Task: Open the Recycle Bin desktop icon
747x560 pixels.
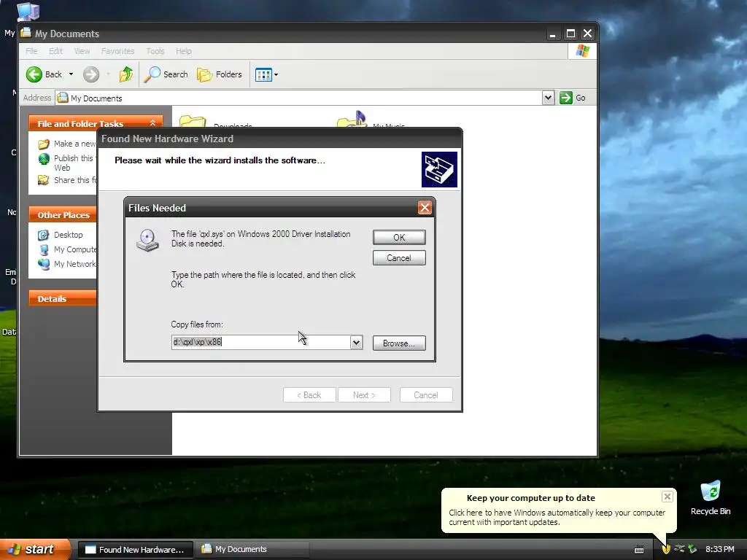Action: pos(711,497)
